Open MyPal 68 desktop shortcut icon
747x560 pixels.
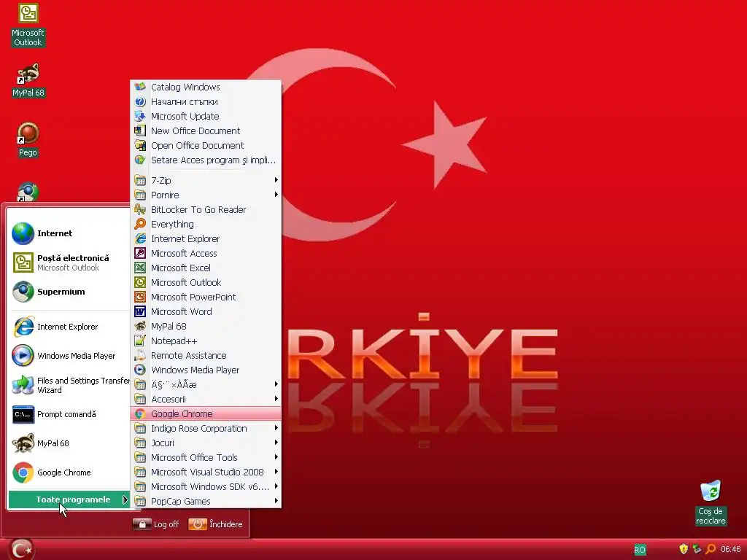[x=28, y=80]
